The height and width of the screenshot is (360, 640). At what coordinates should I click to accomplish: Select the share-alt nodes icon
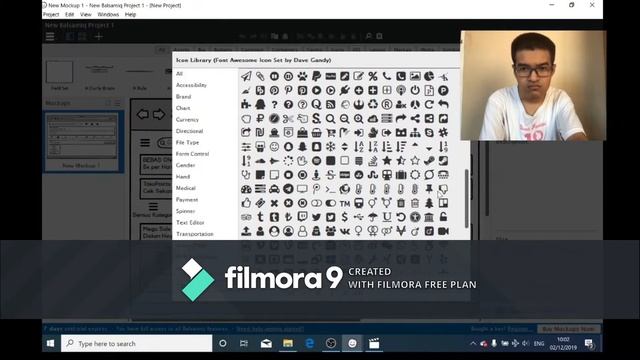415,119
